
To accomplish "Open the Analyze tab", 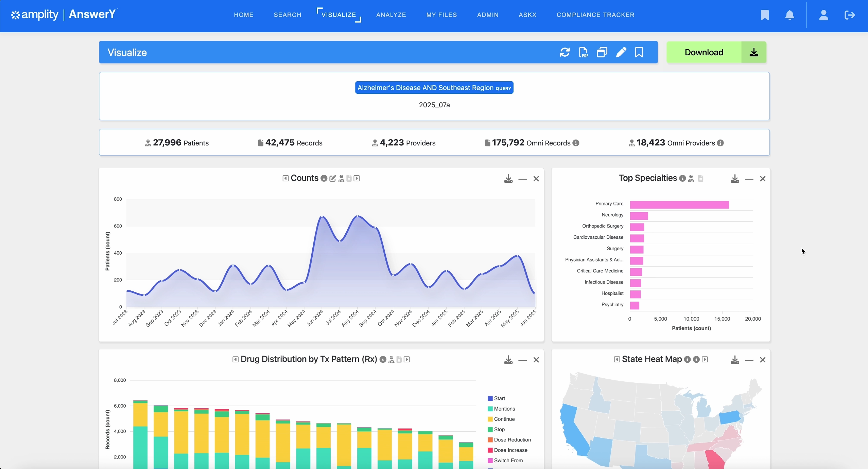I will click(x=391, y=15).
